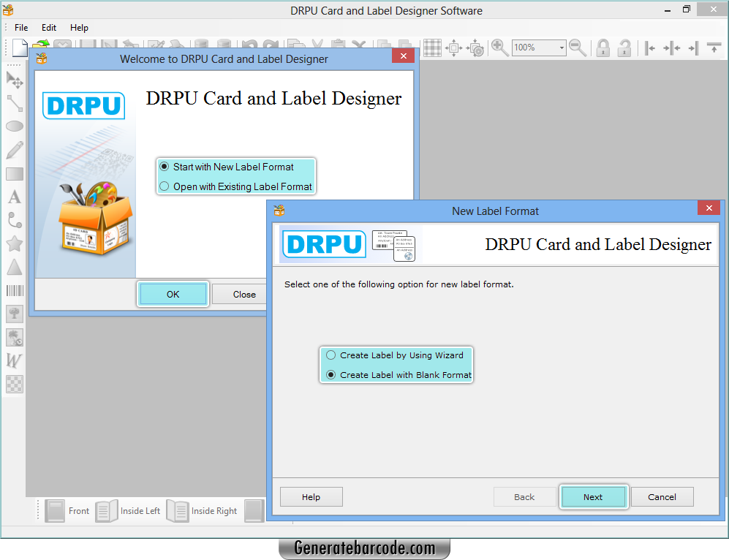
Task: Pick the Arc curve tool
Action: 15,220
